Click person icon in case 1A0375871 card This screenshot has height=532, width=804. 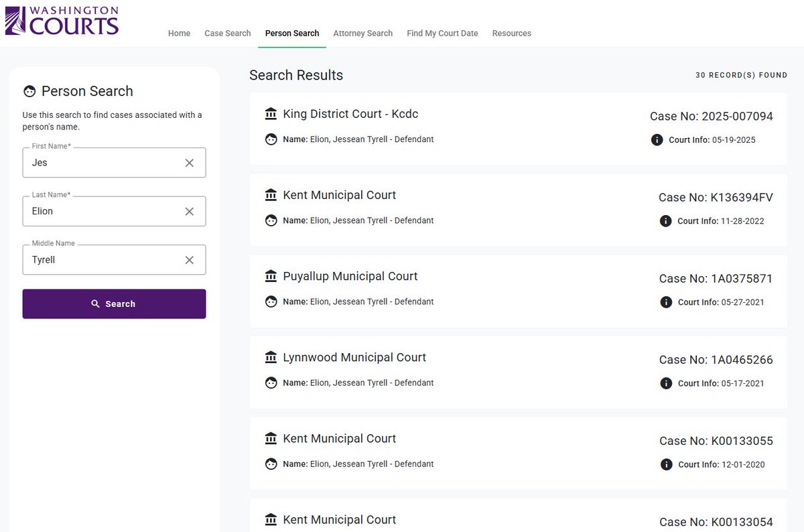271,302
